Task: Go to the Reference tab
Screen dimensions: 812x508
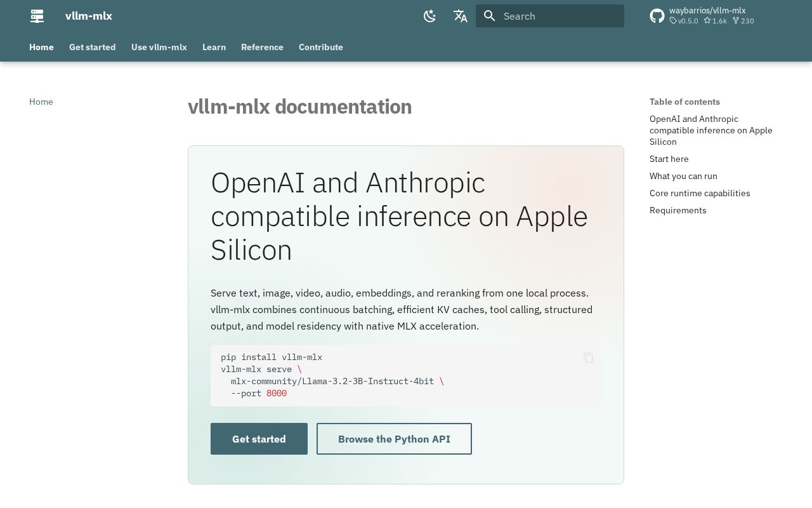Action: click(262, 47)
